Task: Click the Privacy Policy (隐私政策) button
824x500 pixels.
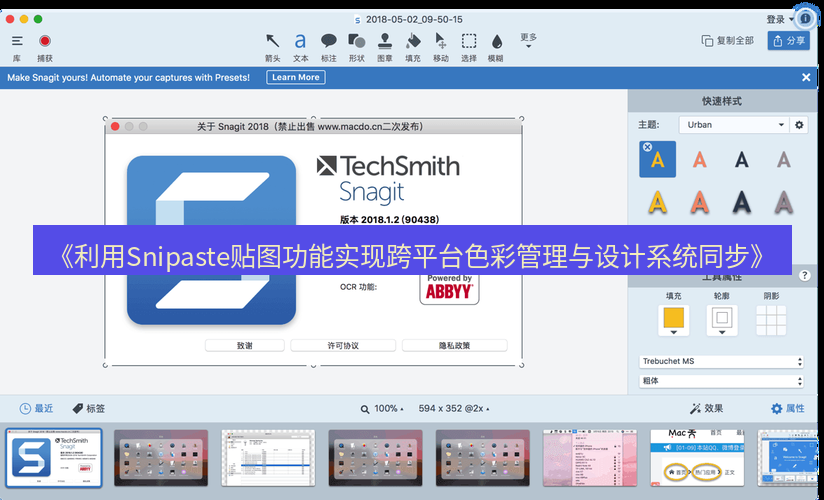Action: (x=455, y=345)
